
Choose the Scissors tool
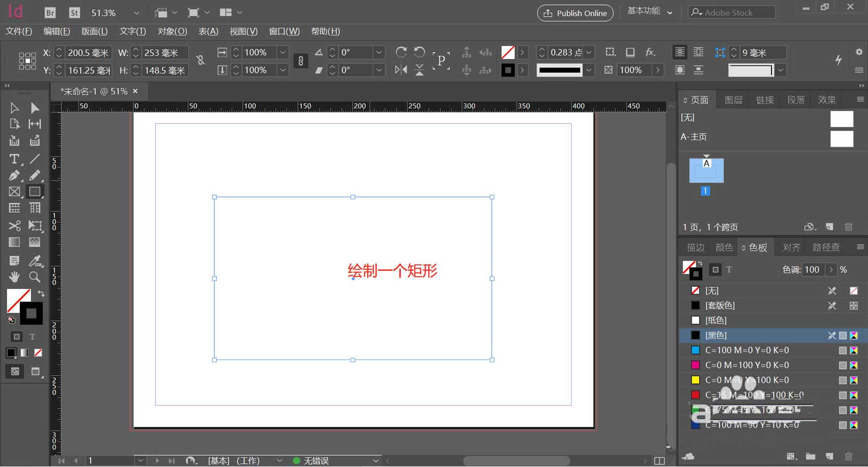[x=14, y=225]
